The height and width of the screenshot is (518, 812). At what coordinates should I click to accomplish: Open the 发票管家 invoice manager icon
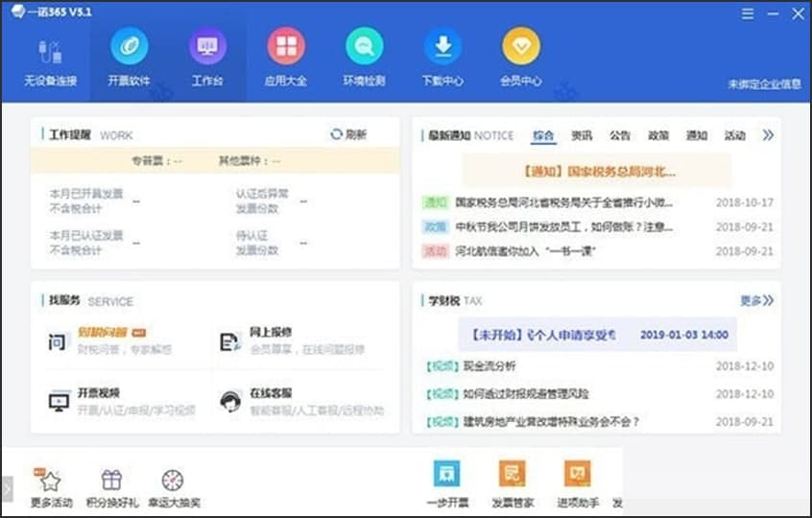[512, 475]
